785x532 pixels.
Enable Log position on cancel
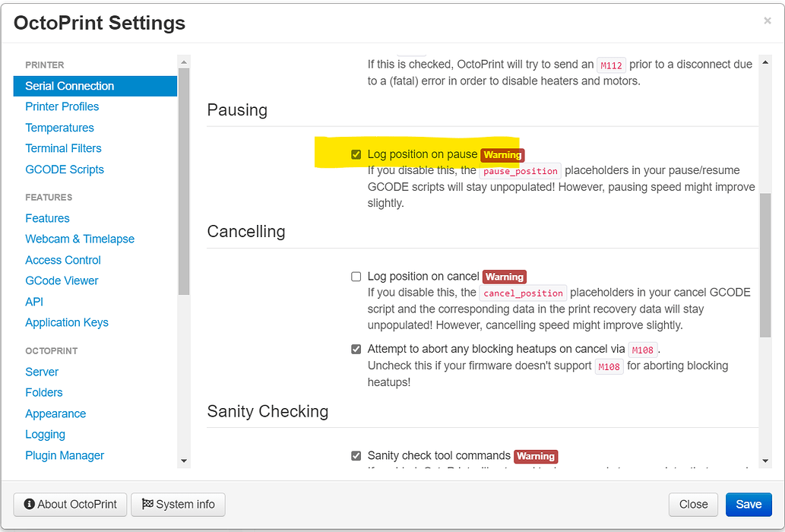(356, 276)
